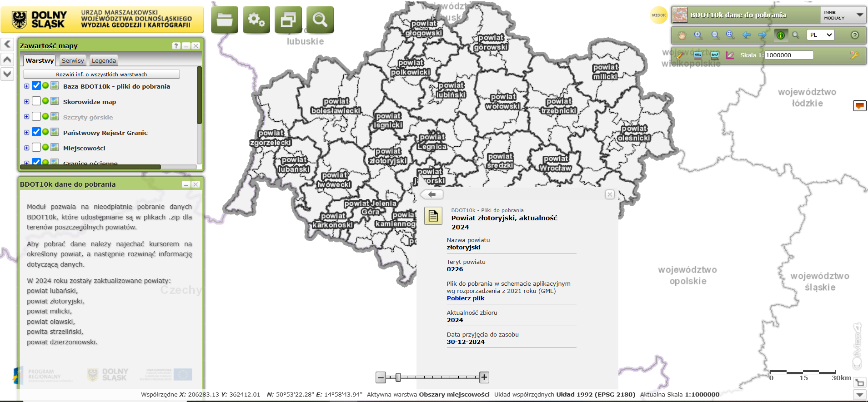868x402 pixels.
Task: Open the PL language dropdown
Action: pos(820,35)
